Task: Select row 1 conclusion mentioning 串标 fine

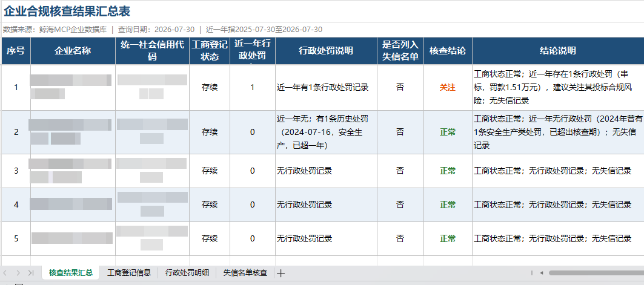Action: click(x=558, y=87)
